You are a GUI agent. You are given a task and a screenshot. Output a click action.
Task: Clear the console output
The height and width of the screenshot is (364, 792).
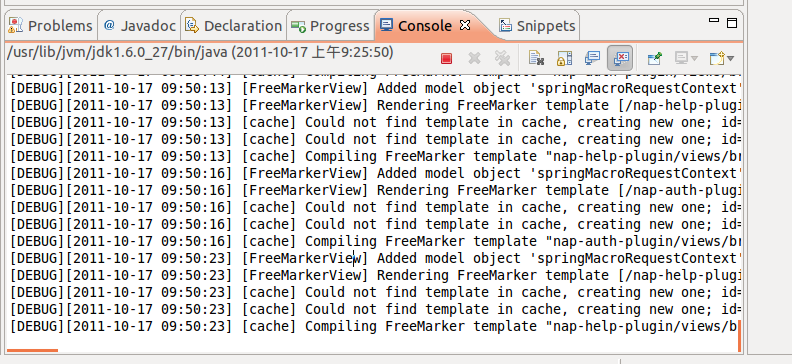(x=536, y=59)
